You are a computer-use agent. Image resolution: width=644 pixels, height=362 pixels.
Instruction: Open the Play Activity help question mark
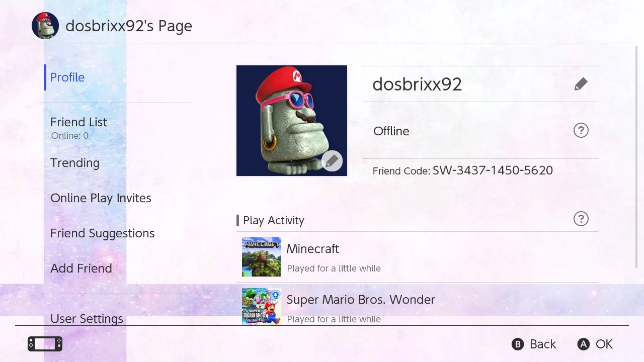581,219
